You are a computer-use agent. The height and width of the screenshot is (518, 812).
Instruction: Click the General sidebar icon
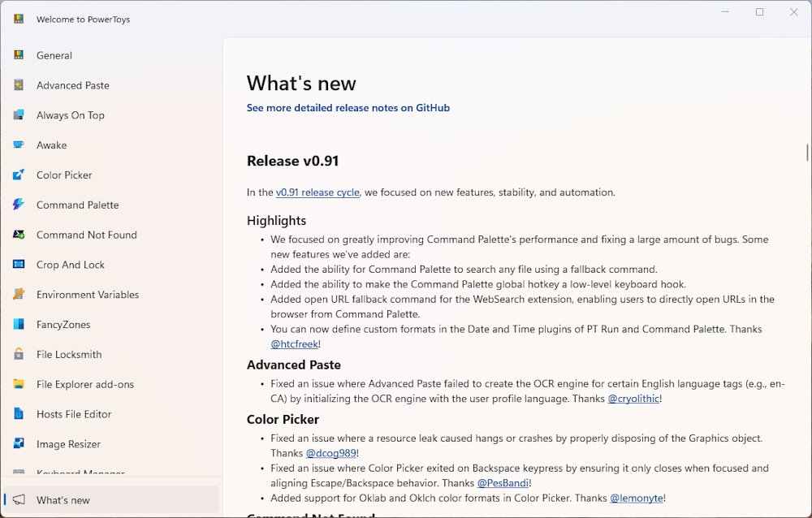[19, 55]
